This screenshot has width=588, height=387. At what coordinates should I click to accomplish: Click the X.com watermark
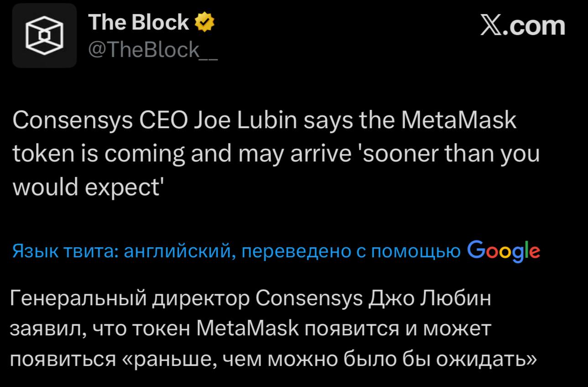(523, 26)
